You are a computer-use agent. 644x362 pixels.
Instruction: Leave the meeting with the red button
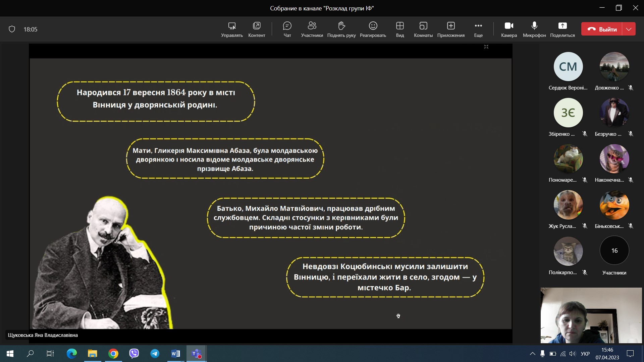[x=602, y=29]
